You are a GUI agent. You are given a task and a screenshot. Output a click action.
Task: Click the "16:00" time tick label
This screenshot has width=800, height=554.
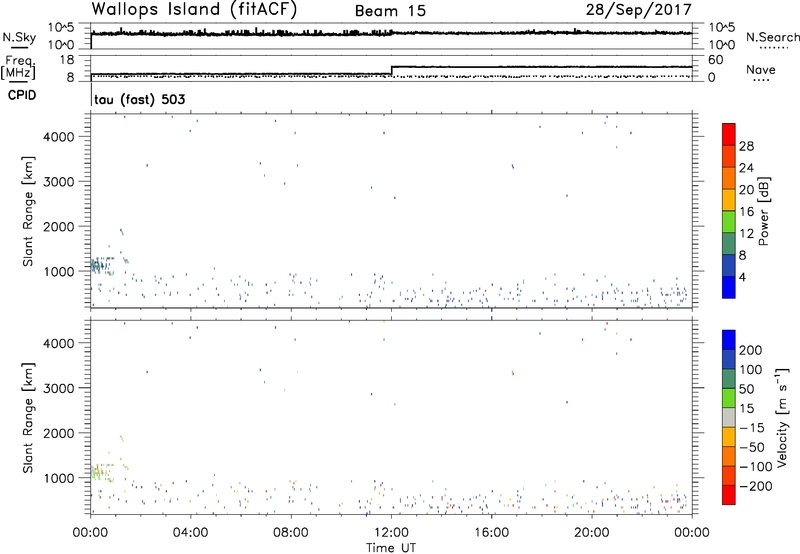coord(491,533)
